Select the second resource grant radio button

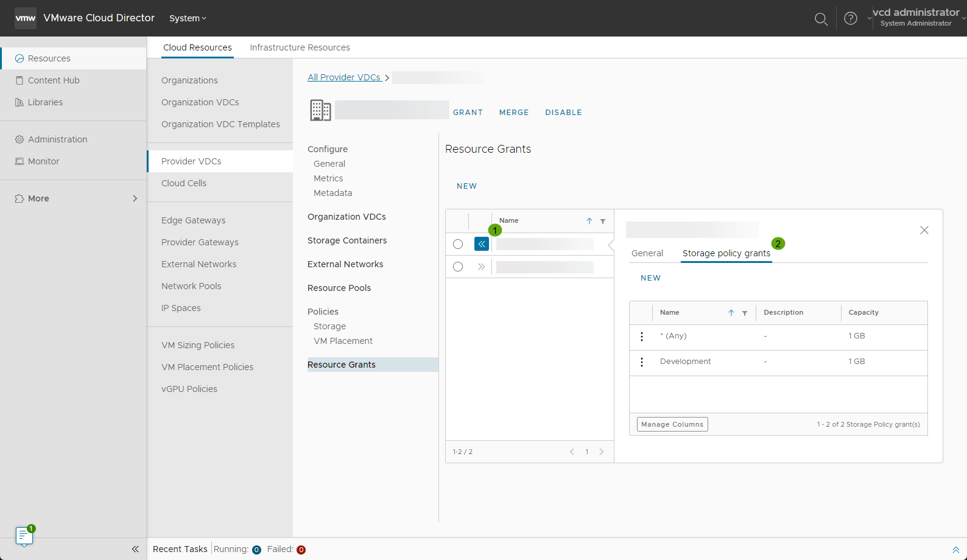(458, 267)
